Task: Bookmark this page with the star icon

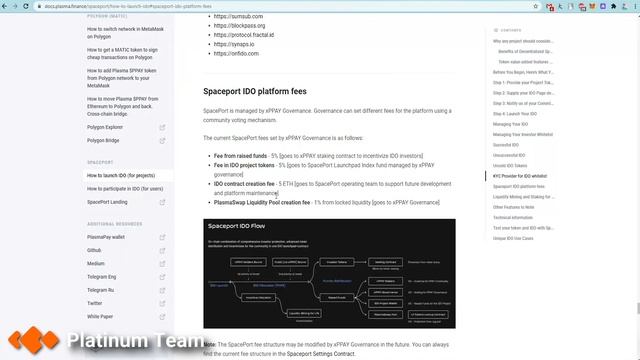Action: click(536, 7)
